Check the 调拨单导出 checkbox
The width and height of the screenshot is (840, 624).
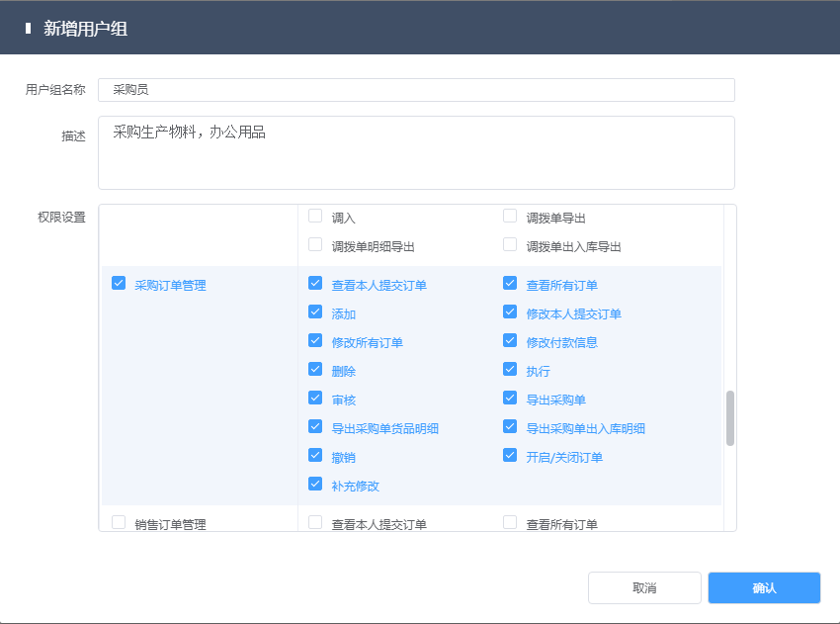click(510, 216)
